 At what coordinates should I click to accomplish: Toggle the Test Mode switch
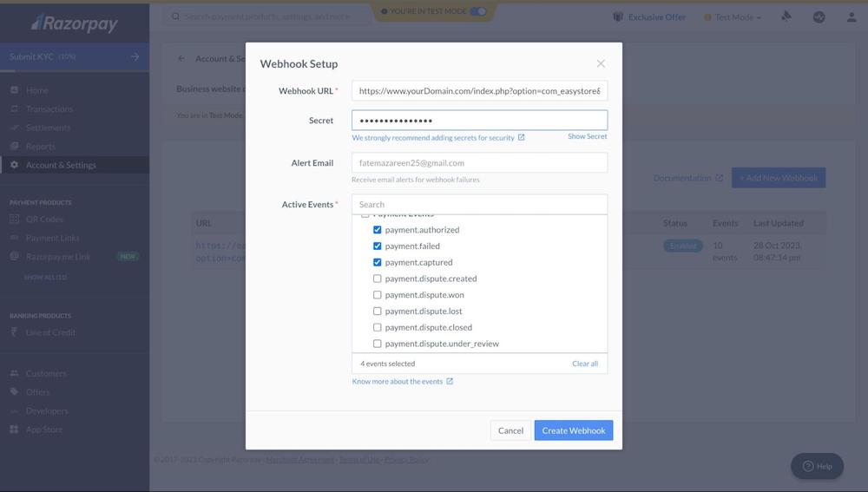point(478,11)
